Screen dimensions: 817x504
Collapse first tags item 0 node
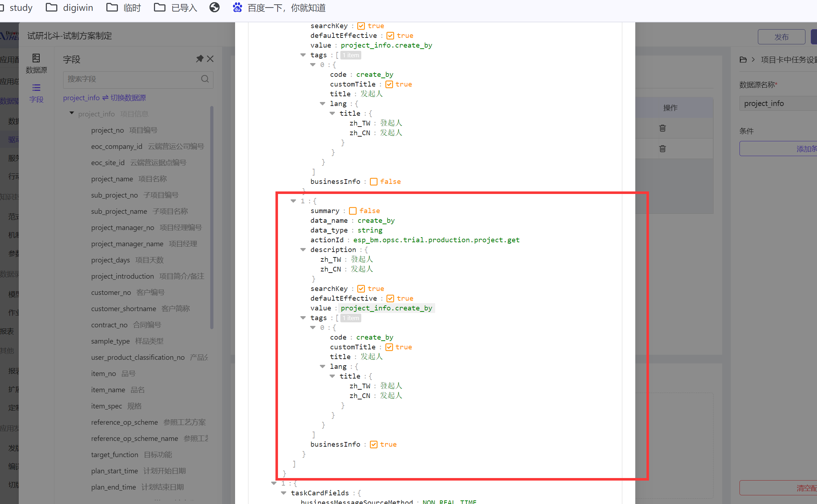coord(313,65)
